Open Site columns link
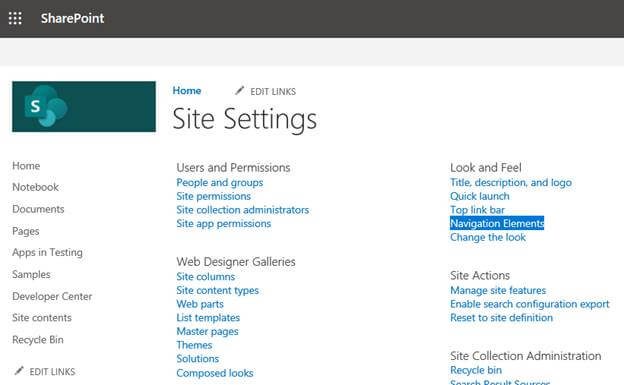The height and width of the screenshot is (385, 624). point(206,277)
